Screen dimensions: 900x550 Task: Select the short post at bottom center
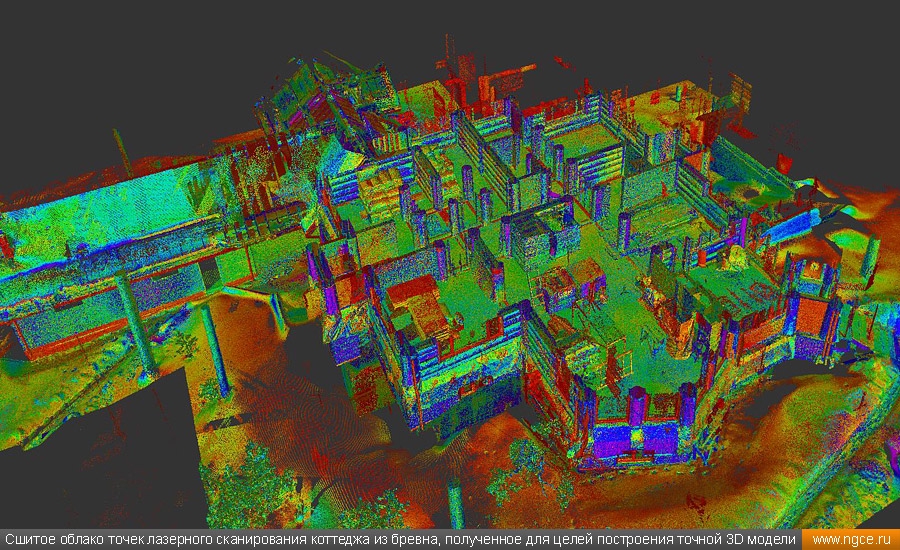pyautogui.click(x=455, y=502)
